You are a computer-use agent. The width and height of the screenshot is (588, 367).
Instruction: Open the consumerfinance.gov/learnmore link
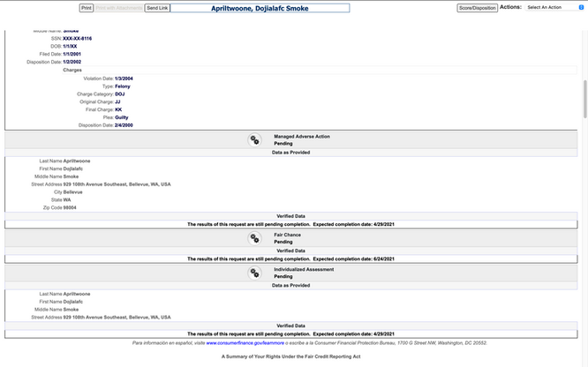[245, 343]
